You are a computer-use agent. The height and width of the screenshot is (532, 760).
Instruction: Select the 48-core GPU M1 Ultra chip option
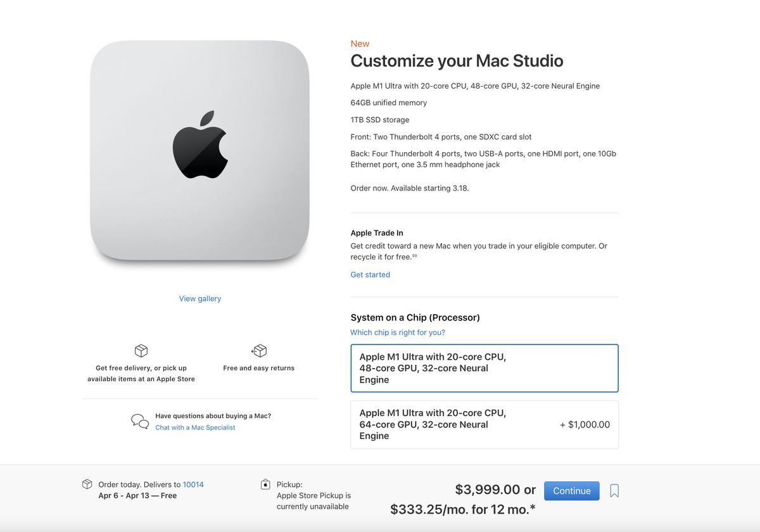coord(484,369)
